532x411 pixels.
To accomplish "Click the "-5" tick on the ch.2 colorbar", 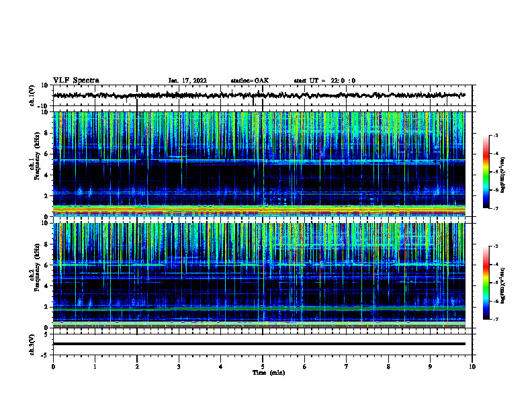I will (495, 283).
